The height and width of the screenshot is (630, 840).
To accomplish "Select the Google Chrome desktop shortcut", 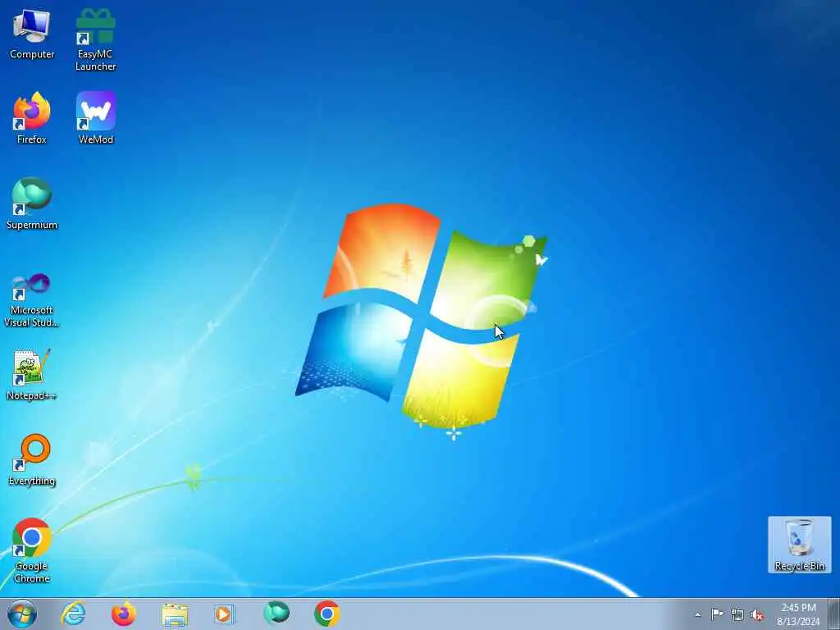I will pos(32,550).
